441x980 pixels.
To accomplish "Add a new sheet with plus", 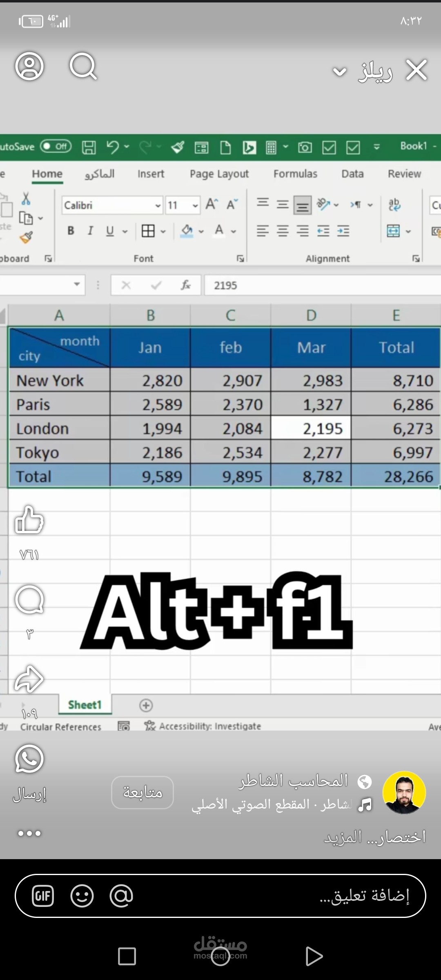I will (146, 705).
